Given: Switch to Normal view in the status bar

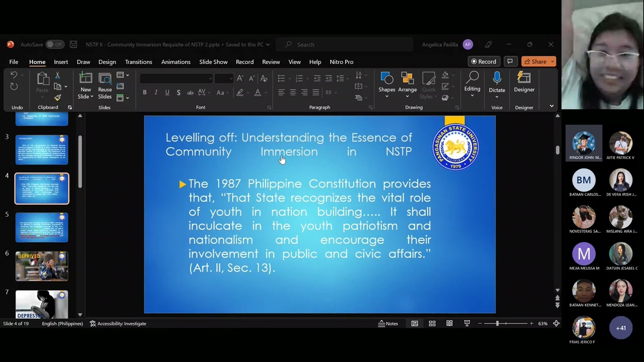Looking at the screenshot, I should pos(415,324).
